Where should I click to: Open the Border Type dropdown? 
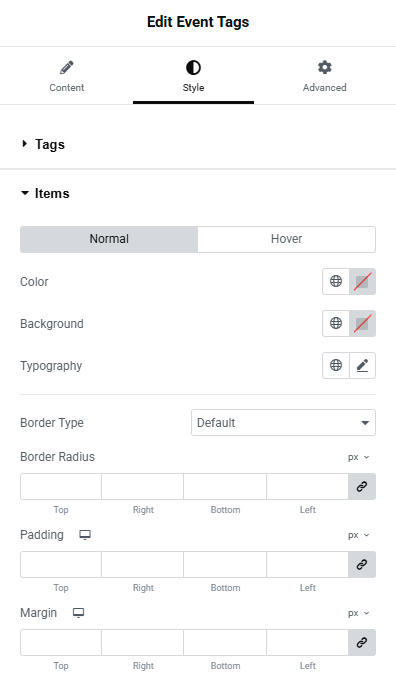pos(283,423)
